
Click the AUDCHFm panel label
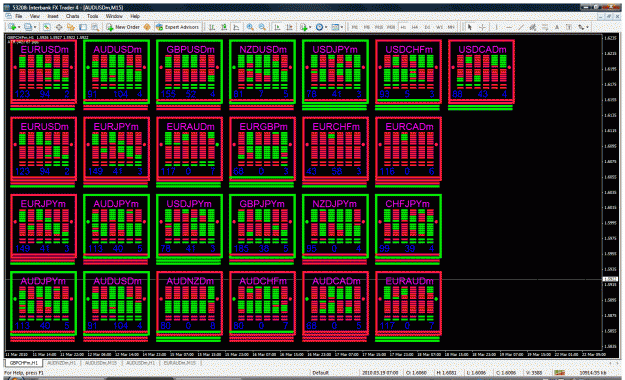tap(263, 281)
